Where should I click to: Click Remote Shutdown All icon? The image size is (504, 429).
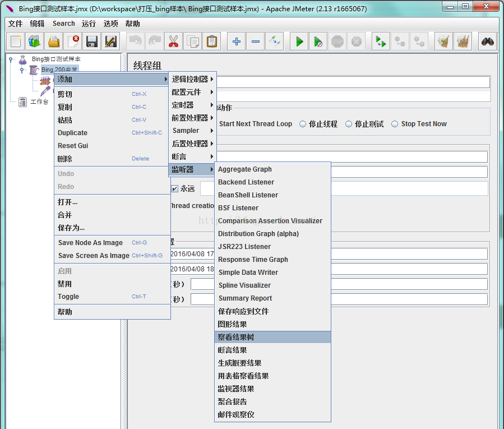pyautogui.click(x=419, y=41)
